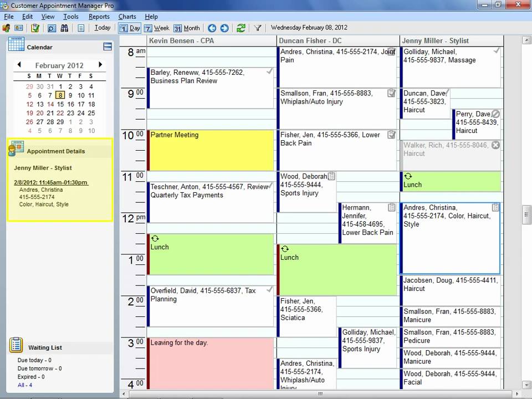
Task: Go back a month in mini calendar
Action: [19, 64]
